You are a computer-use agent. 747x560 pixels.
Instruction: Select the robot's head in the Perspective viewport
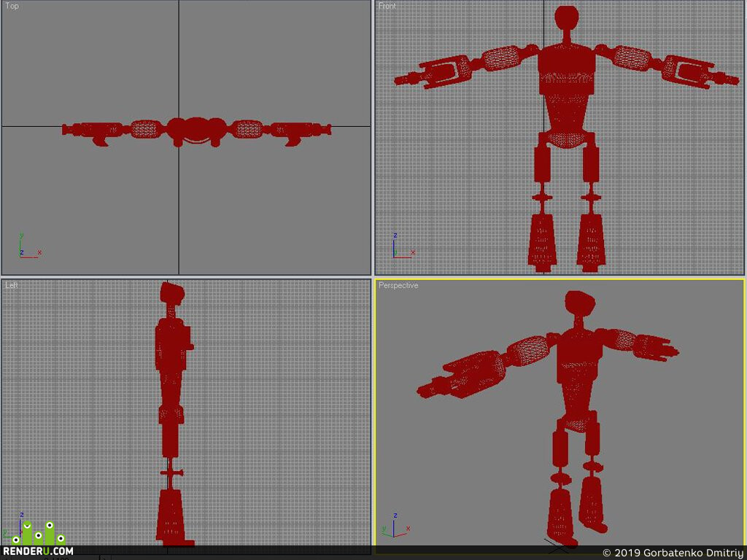coord(580,303)
